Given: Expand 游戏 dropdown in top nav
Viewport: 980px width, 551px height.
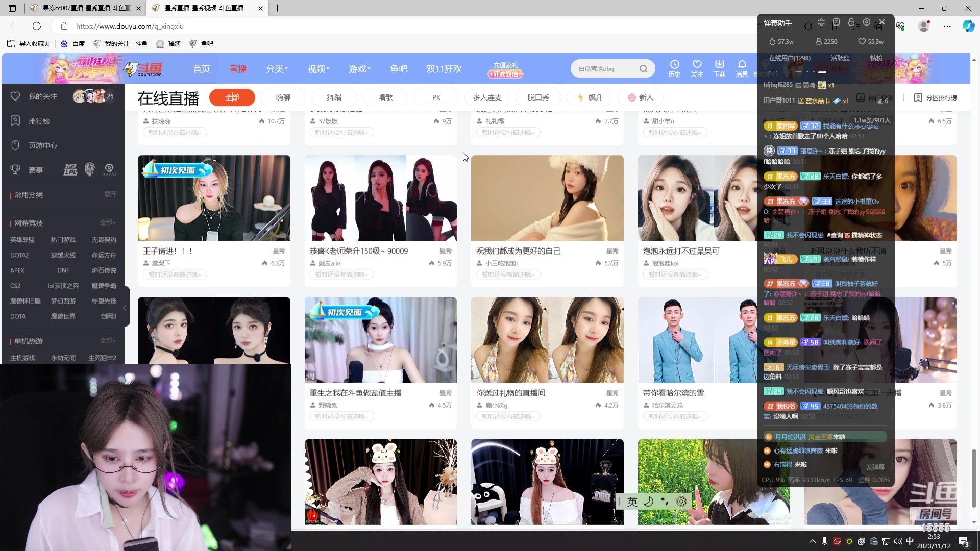Looking at the screenshot, I should [x=359, y=69].
